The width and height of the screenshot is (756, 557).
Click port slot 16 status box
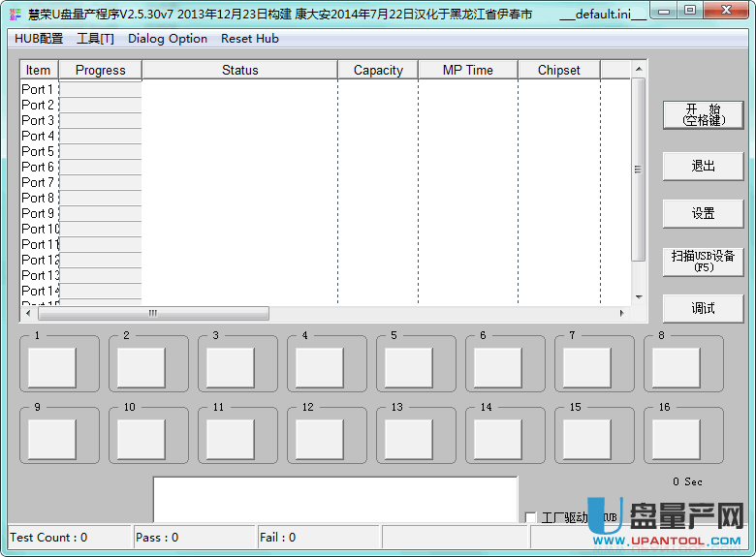pos(676,439)
